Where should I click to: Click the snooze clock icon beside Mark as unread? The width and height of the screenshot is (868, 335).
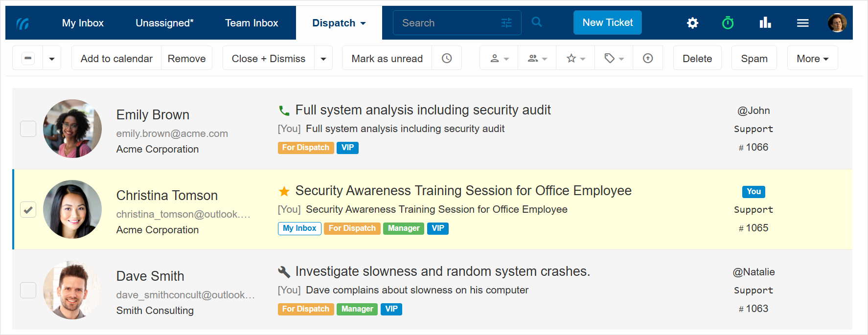pyautogui.click(x=447, y=58)
